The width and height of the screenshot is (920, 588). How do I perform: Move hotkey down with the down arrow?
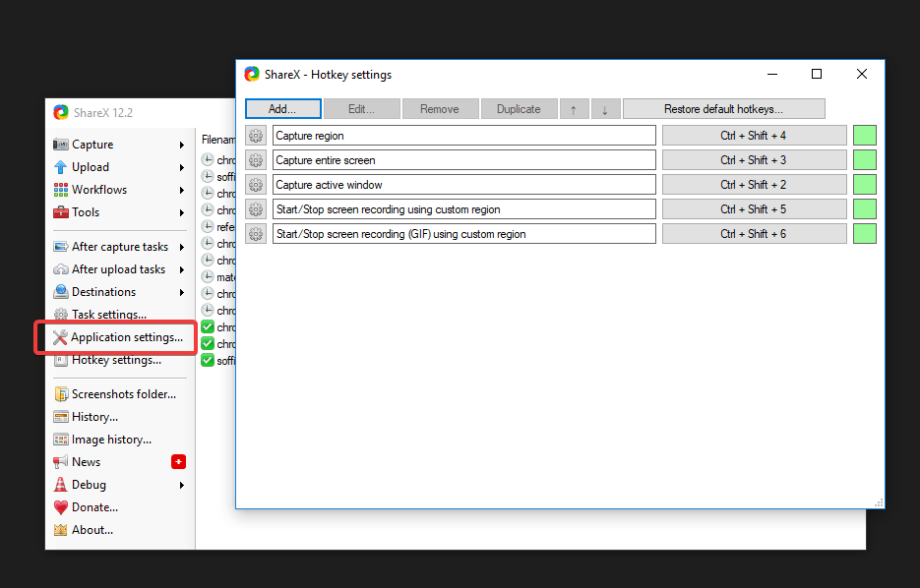(x=605, y=109)
